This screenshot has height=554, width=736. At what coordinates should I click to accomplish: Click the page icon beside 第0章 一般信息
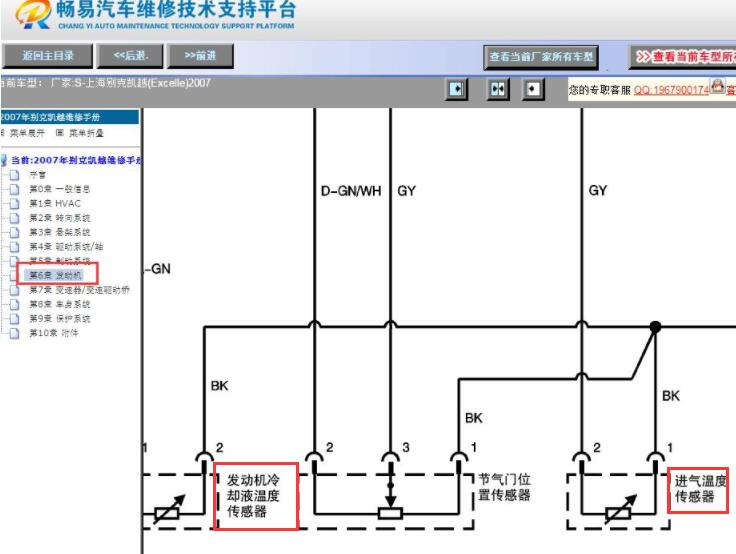[15, 189]
